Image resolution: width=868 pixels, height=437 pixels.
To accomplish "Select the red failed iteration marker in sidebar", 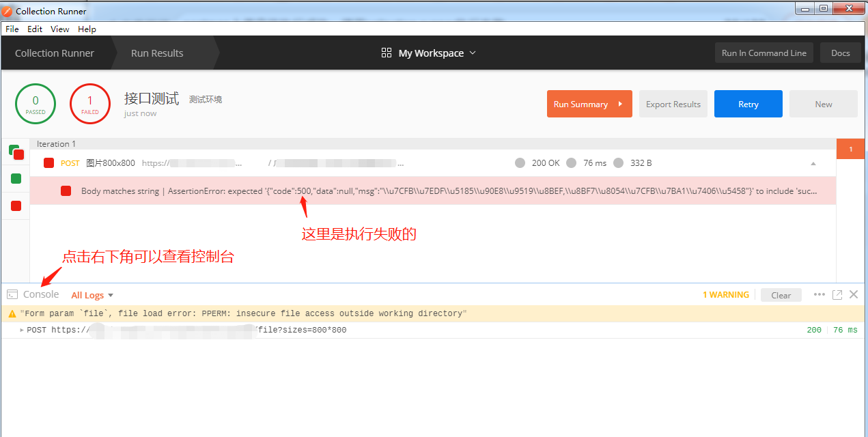I will pos(16,206).
